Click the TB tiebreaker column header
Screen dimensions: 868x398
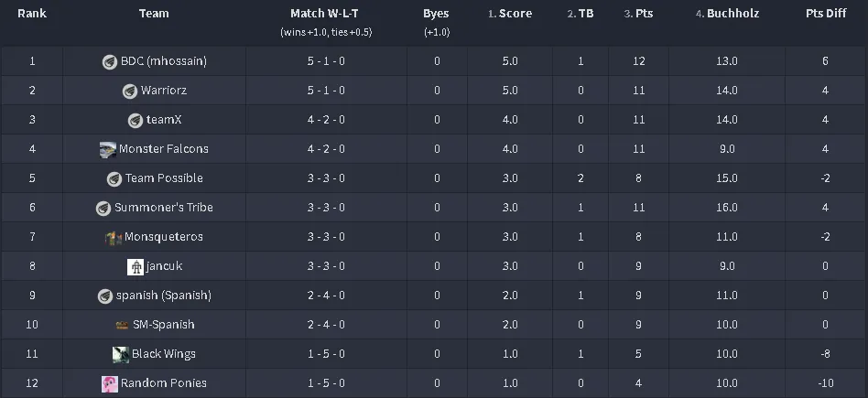pos(586,14)
